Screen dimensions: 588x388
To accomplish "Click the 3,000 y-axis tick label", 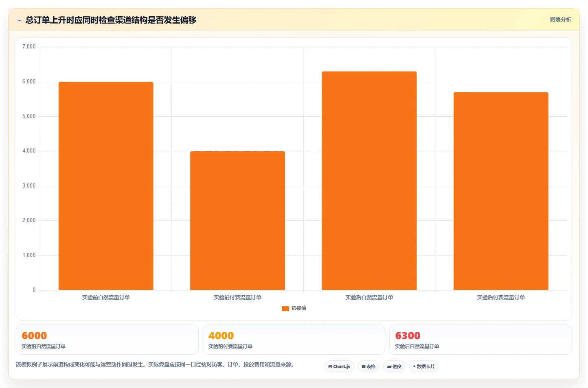I will [x=29, y=186].
